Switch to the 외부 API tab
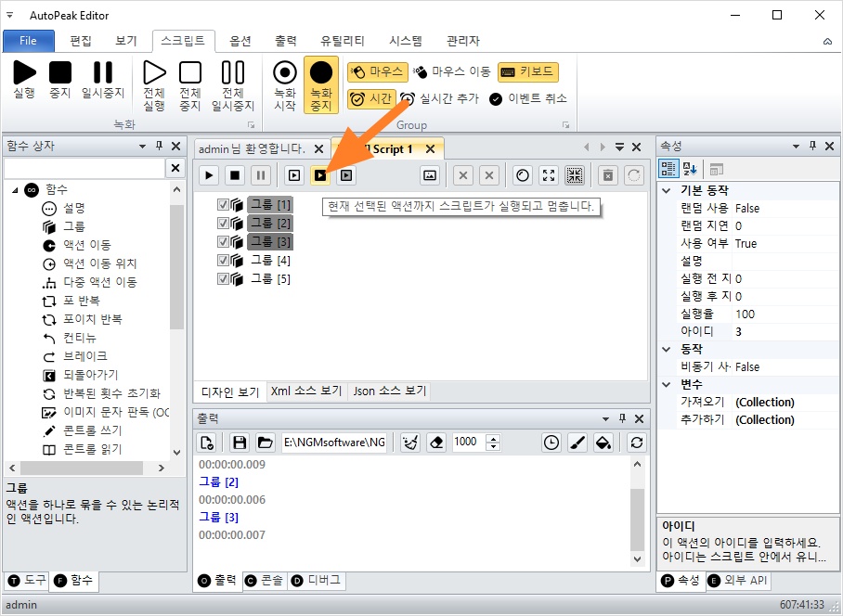This screenshot has height=616, width=843. click(x=739, y=581)
